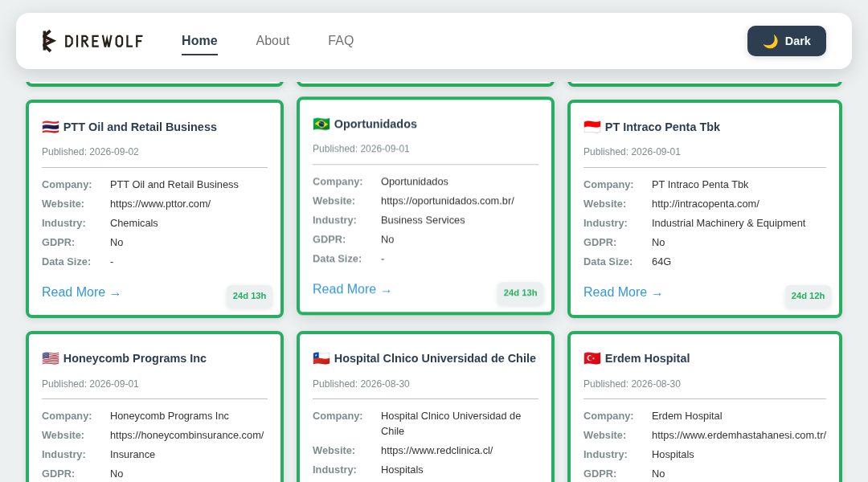
Task: Click https://www.redclinica.cl/ website text
Action: pos(436,451)
